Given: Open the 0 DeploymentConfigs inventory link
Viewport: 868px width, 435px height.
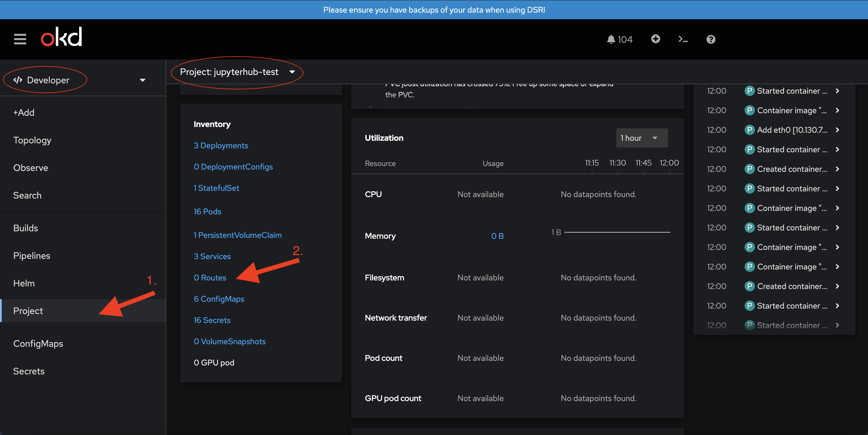Looking at the screenshot, I should [x=233, y=167].
